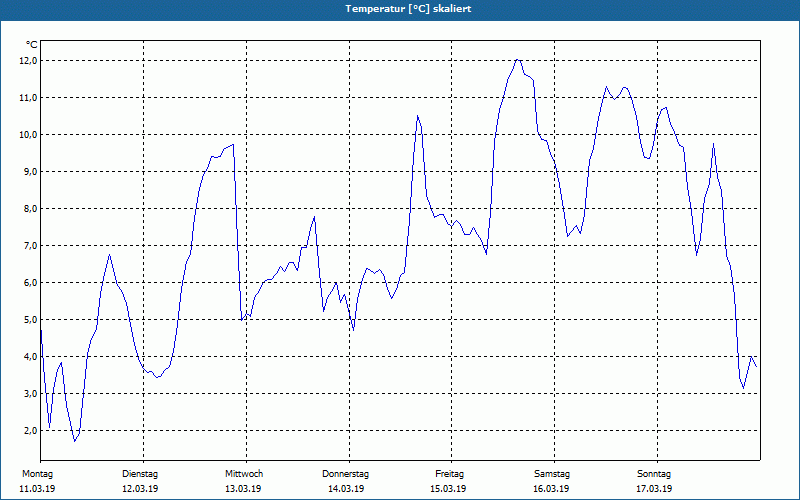Select the 7,0 y-axis label

click(x=30, y=245)
